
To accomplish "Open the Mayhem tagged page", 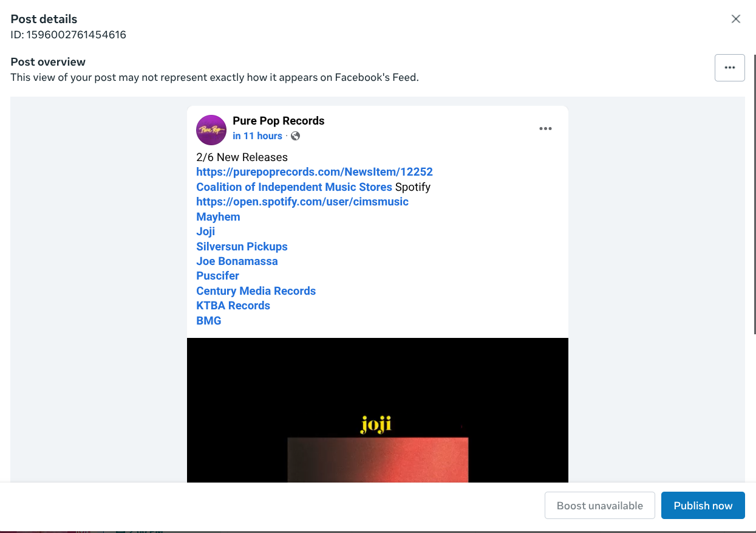I will pyautogui.click(x=218, y=217).
